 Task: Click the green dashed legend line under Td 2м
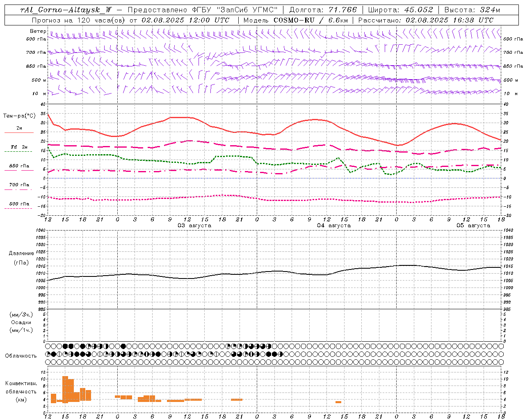pos(18,152)
